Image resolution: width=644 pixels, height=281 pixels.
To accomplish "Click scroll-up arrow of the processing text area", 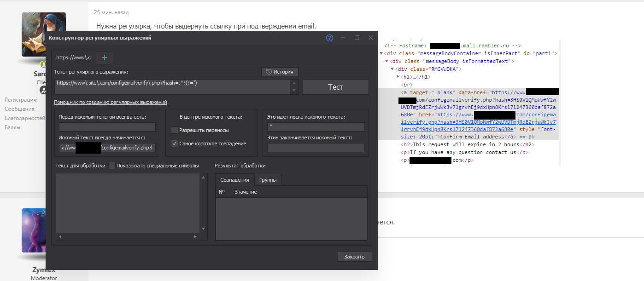I will 204,177.
